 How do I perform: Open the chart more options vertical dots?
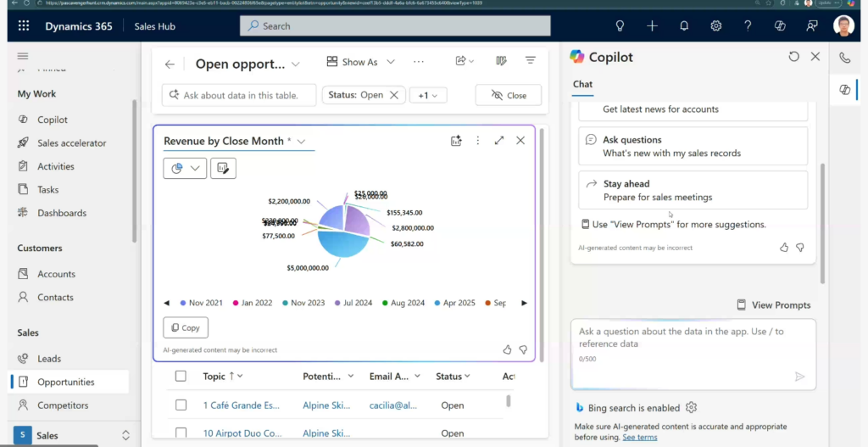pyautogui.click(x=478, y=141)
